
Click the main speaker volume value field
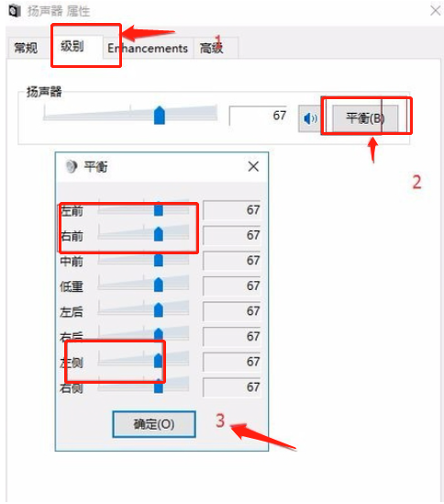(x=258, y=116)
